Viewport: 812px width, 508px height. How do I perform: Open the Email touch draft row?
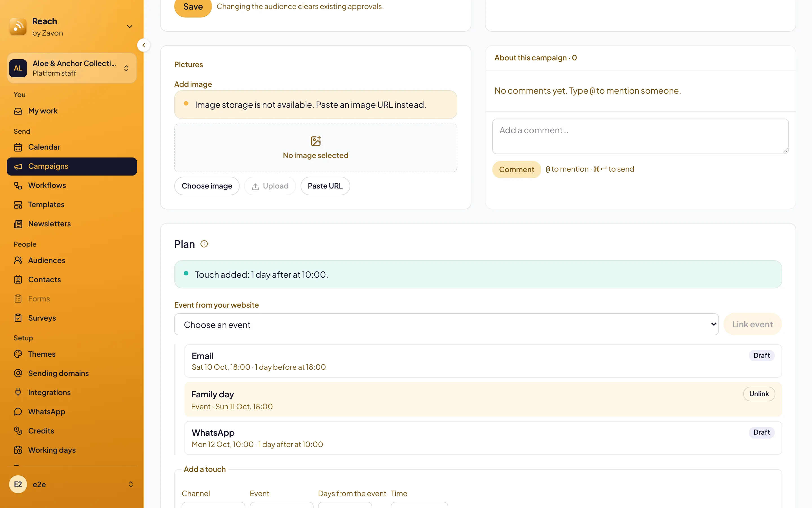[483, 361]
